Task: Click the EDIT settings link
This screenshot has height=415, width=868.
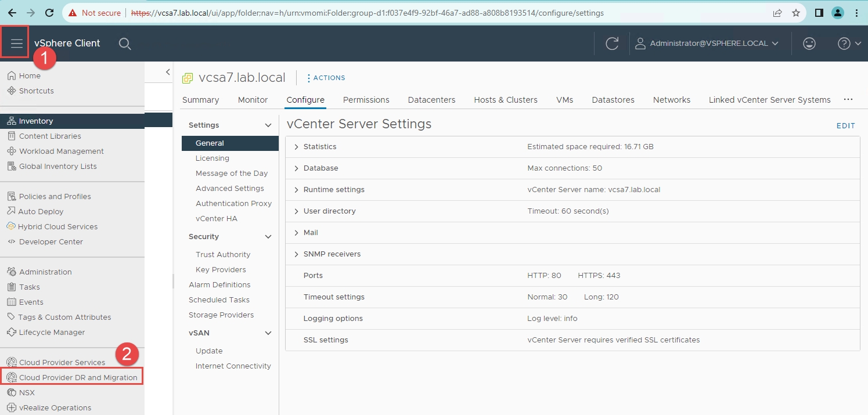Action: pyautogui.click(x=845, y=126)
